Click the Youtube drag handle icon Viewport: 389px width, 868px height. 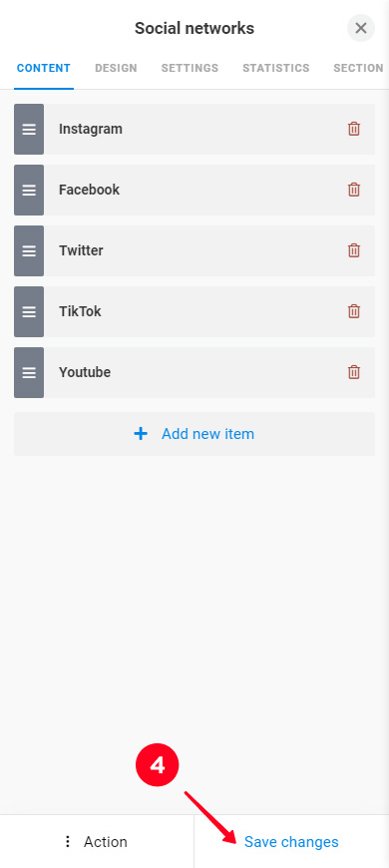pos(29,372)
